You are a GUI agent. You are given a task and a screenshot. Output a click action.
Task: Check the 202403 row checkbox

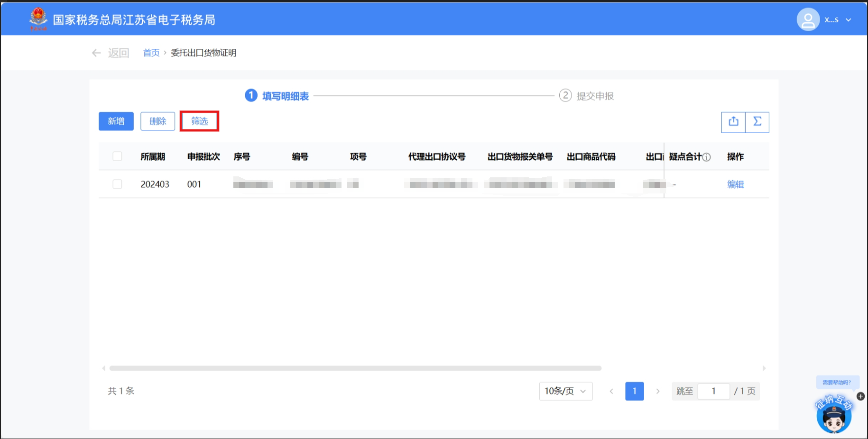(x=117, y=184)
